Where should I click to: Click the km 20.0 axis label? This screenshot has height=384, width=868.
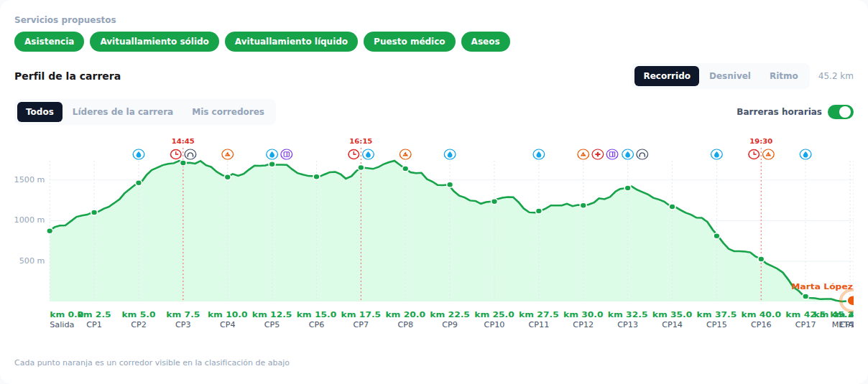(x=405, y=314)
